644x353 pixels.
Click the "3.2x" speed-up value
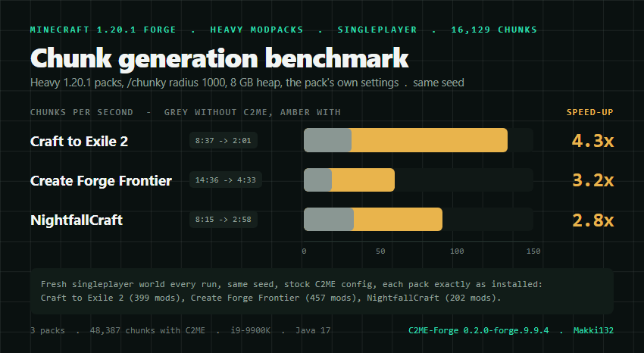point(592,180)
